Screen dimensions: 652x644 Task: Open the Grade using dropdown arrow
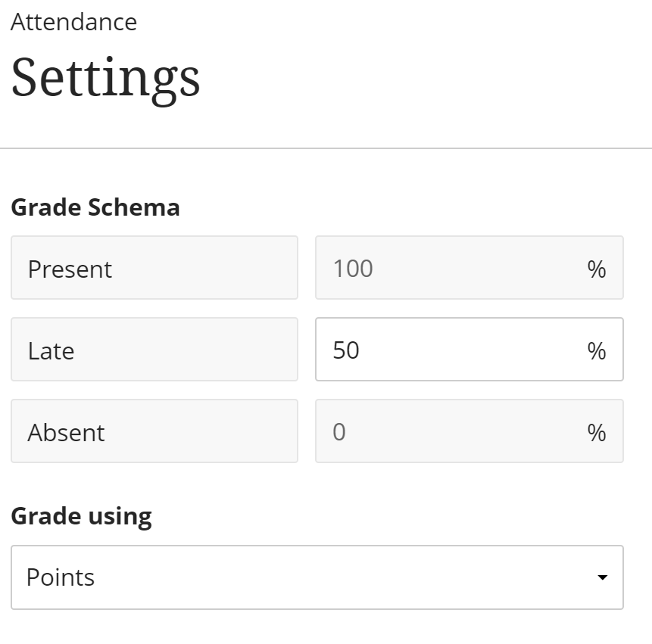(x=602, y=577)
